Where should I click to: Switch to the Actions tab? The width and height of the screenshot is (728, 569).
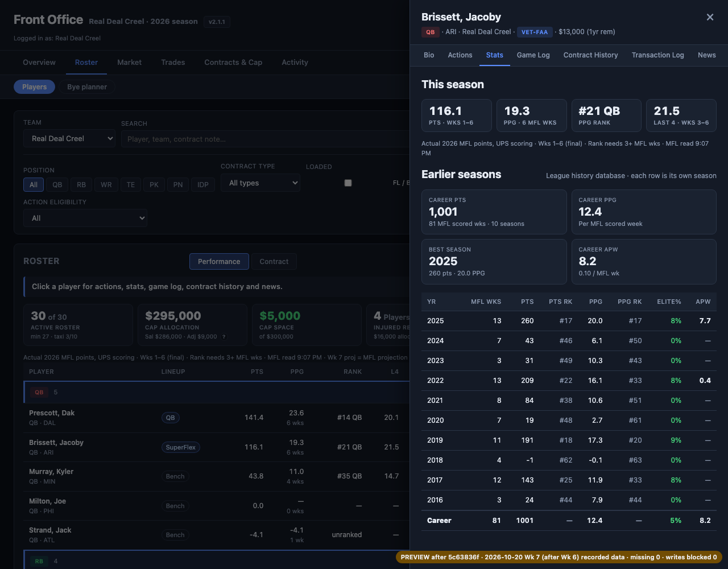460,55
